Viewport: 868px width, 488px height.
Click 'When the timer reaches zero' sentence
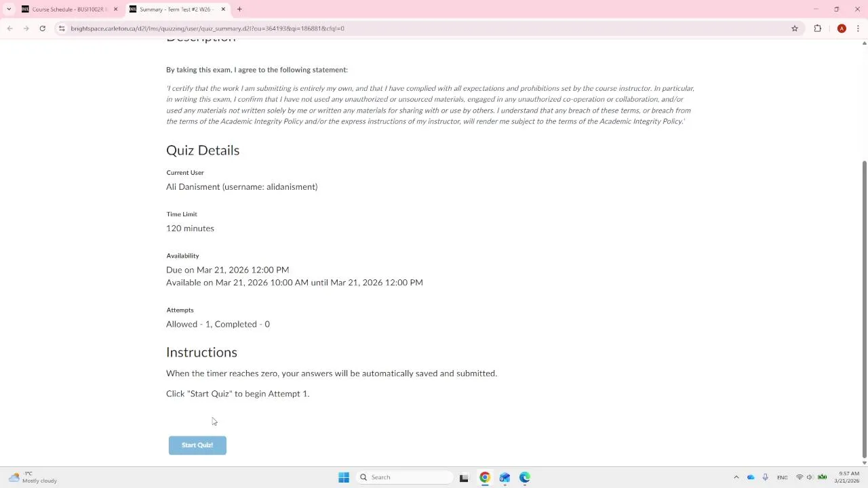(x=332, y=373)
